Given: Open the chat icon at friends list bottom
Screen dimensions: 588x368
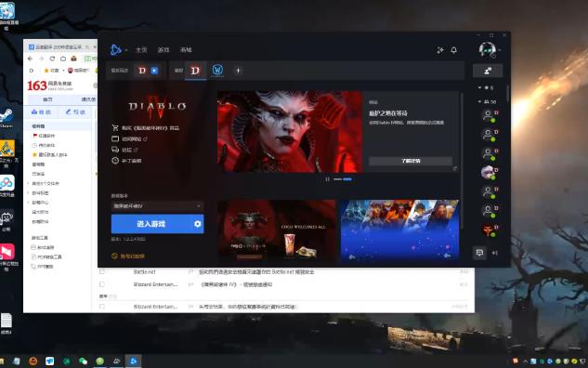Looking at the screenshot, I should coord(479,253).
